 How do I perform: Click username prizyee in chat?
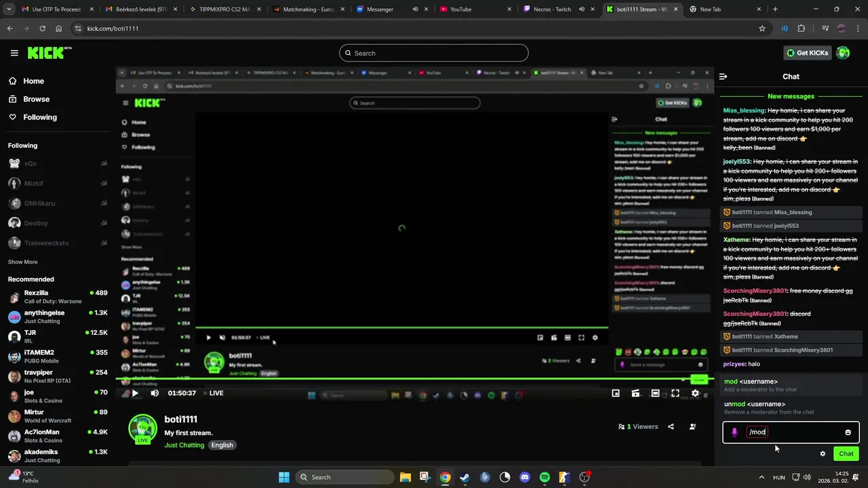pos(734,364)
